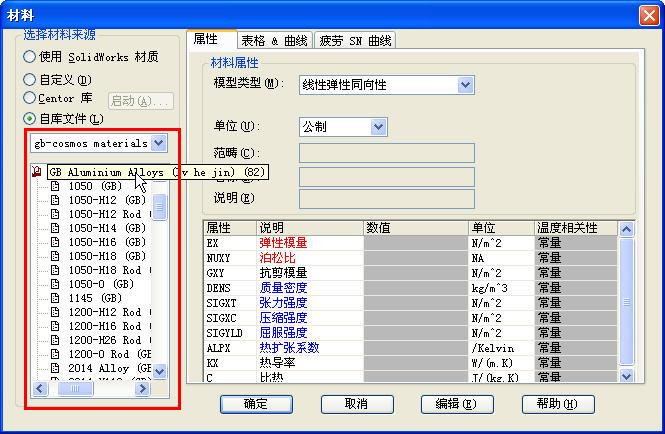Close the 材料 dialog window
Image resolution: width=665 pixels, height=434 pixels.
[649, 16]
